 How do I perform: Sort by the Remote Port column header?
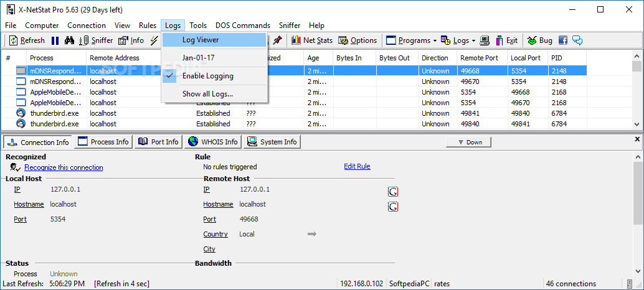(482, 58)
